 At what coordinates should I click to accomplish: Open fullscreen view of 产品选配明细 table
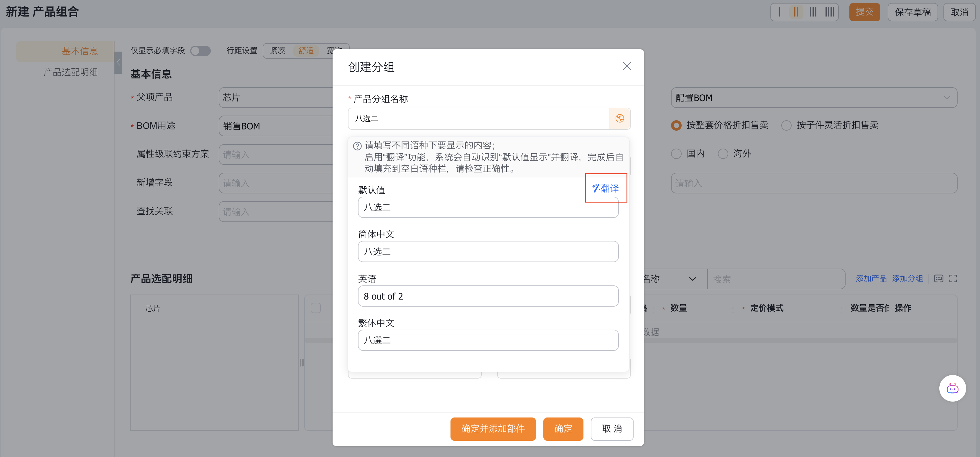953,279
